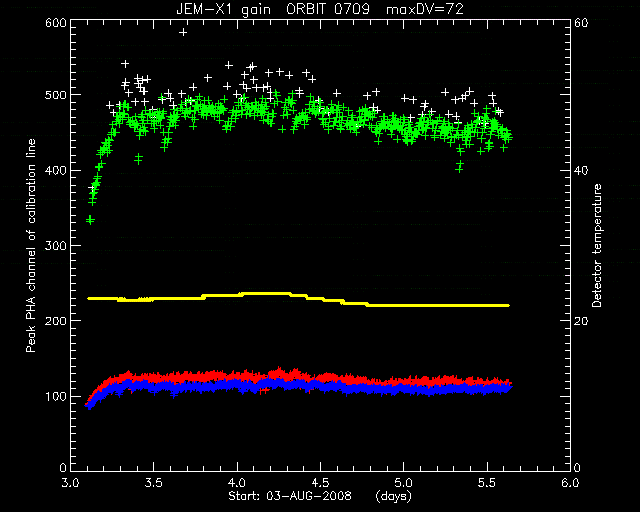Click the 6.0 tick label on x-axis
The image size is (640, 512).
click(x=570, y=483)
